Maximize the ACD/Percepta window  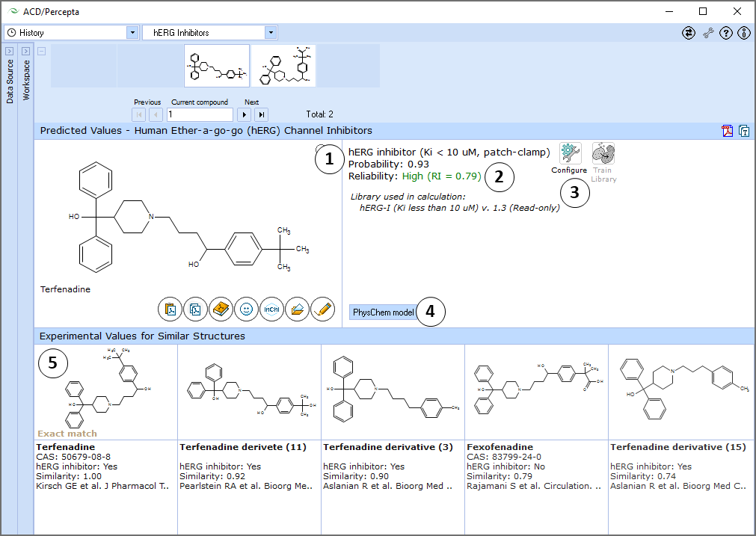click(703, 11)
